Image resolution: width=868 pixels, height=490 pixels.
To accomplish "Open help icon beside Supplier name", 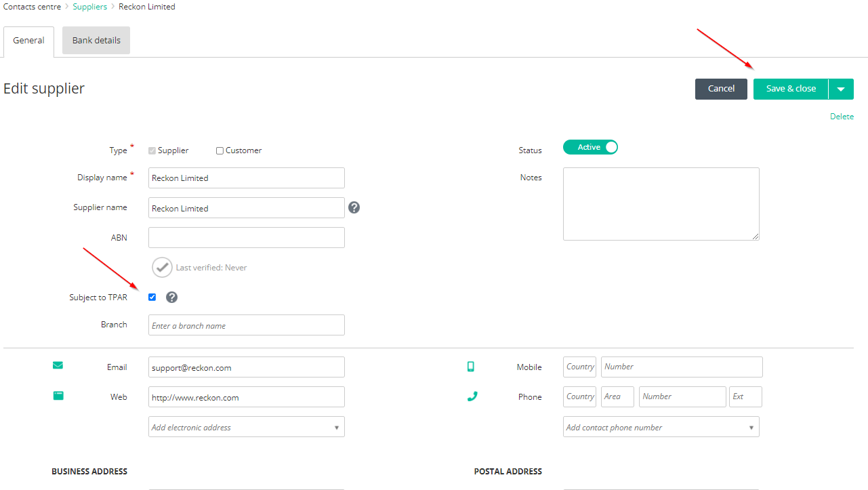I will click(x=354, y=207).
